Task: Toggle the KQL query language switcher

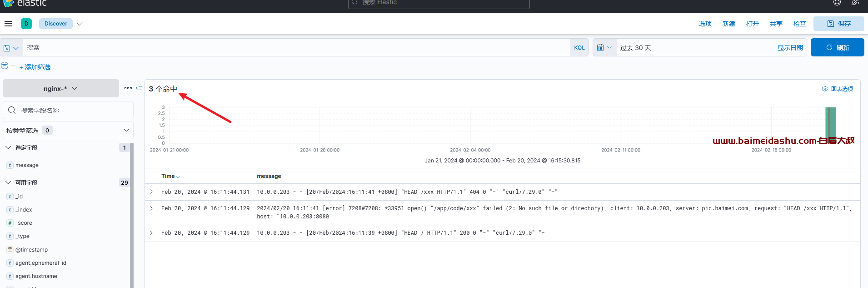Action: 579,47
